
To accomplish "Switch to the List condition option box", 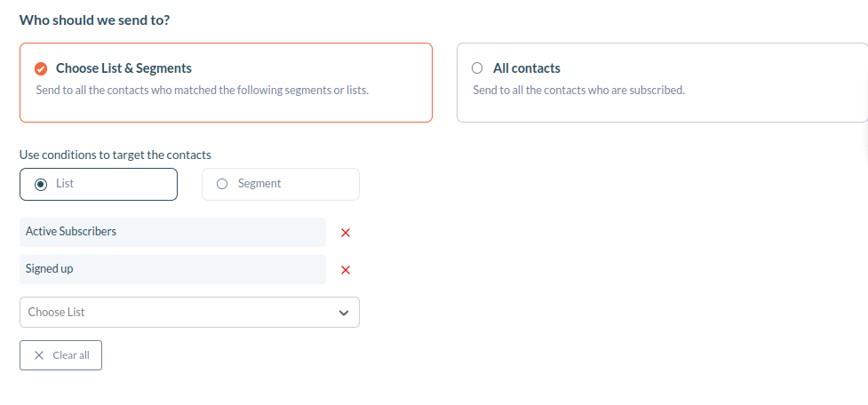I will point(99,184).
